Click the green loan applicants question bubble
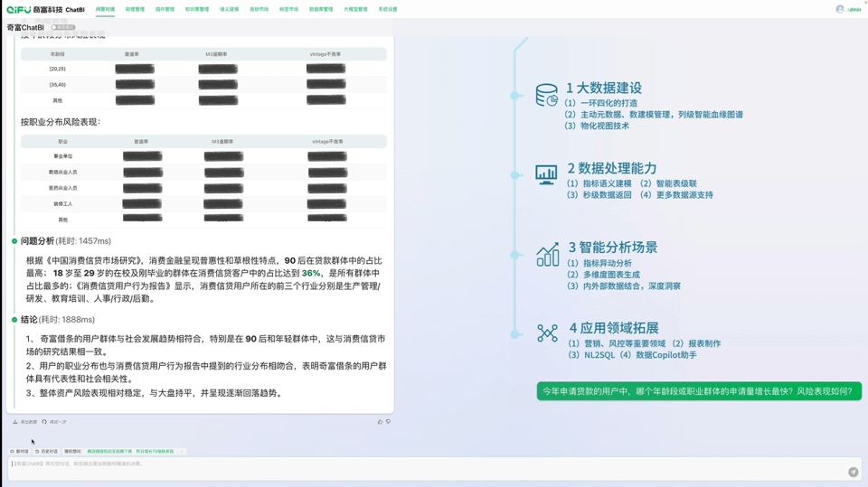Viewport: 868px width, 487px height. 699,391
